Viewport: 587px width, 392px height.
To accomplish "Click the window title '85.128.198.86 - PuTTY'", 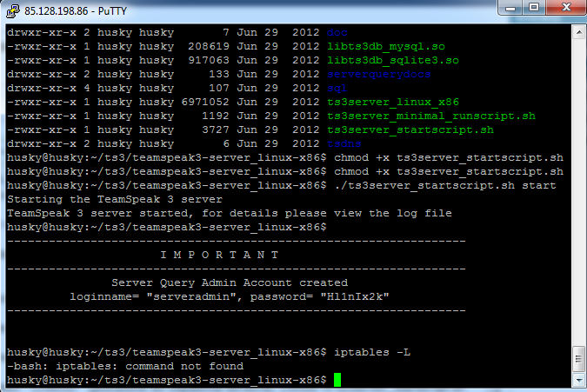I will tap(76, 11).
